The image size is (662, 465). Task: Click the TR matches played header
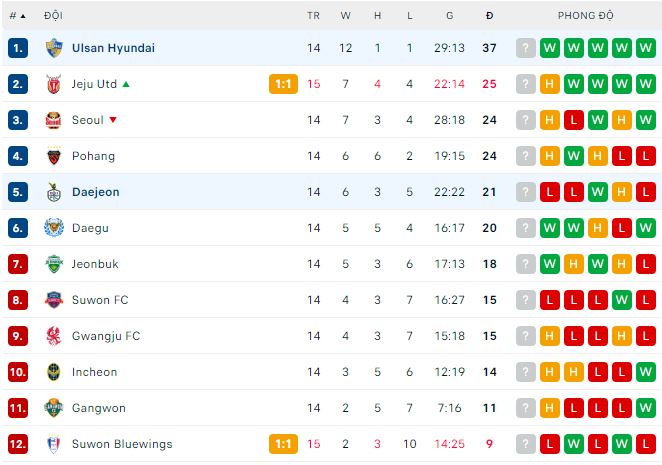314,16
